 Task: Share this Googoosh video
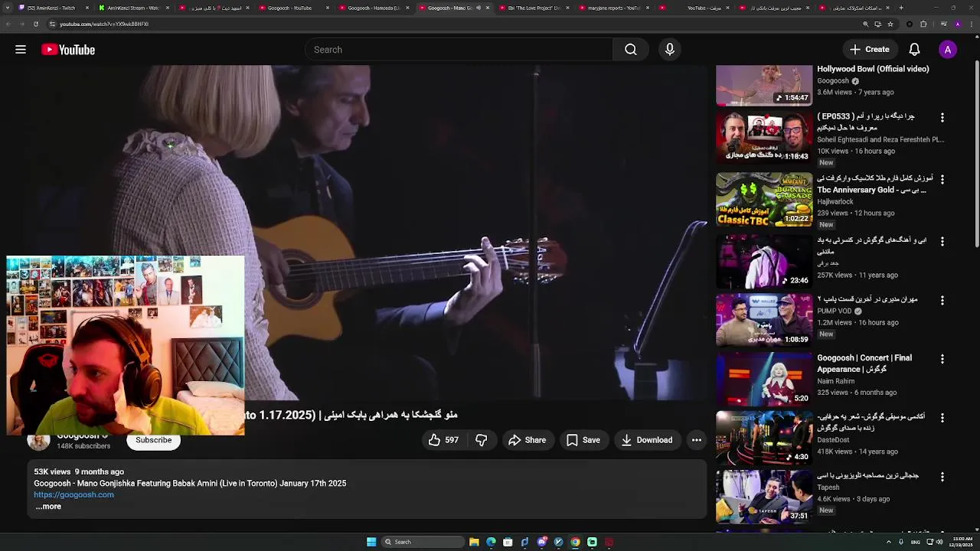[x=528, y=440]
